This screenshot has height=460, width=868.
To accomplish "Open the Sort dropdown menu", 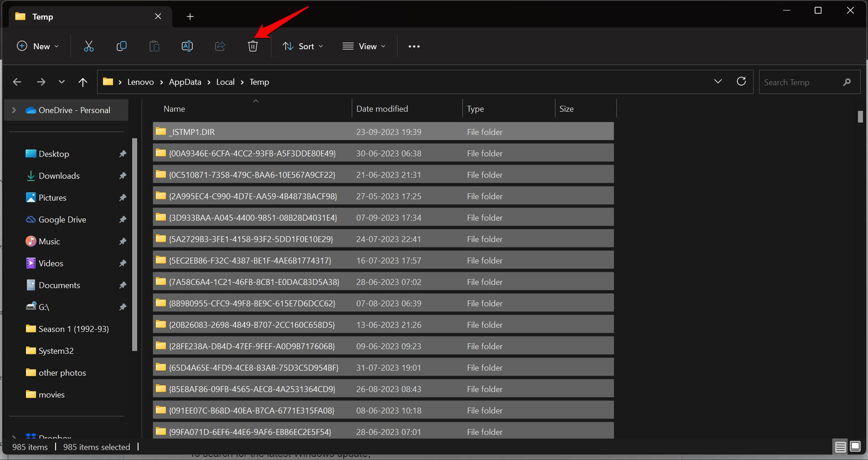I will tap(303, 47).
